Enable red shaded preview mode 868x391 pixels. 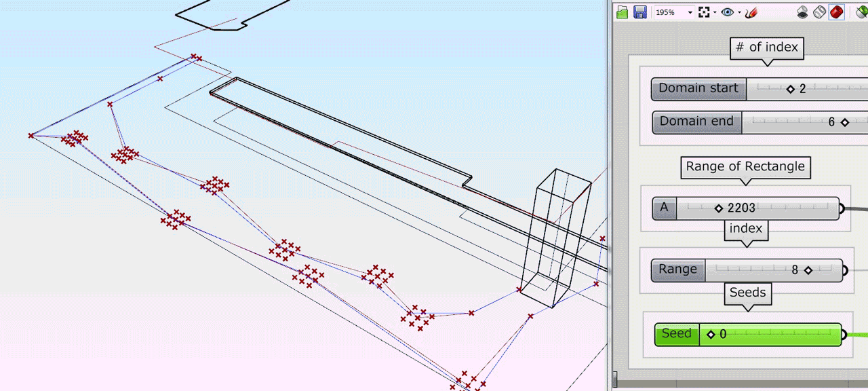[x=836, y=12]
